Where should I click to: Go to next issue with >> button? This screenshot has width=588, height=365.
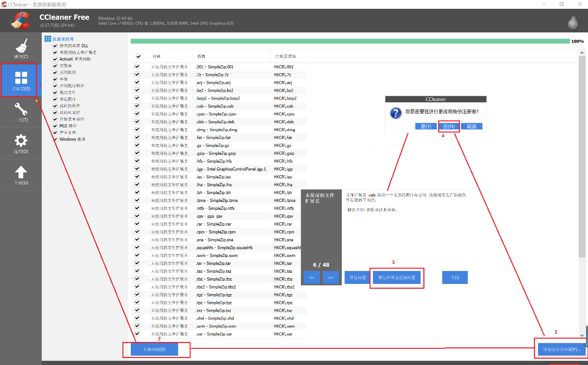[x=331, y=278]
